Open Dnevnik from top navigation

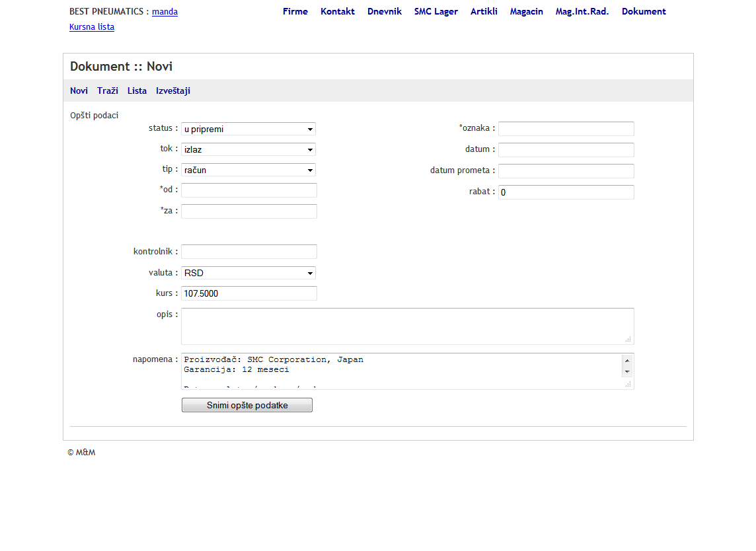pyautogui.click(x=384, y=12)
